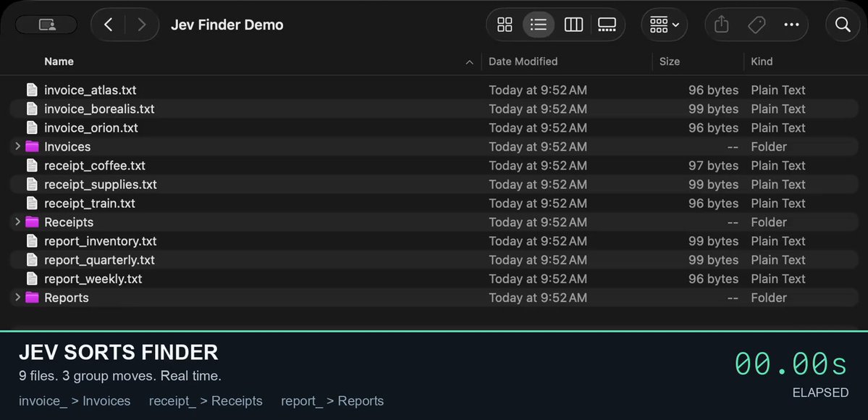Screen dimensions: 868x420
Task: Click the Invoices folder icon
Action: coord(32,146)
